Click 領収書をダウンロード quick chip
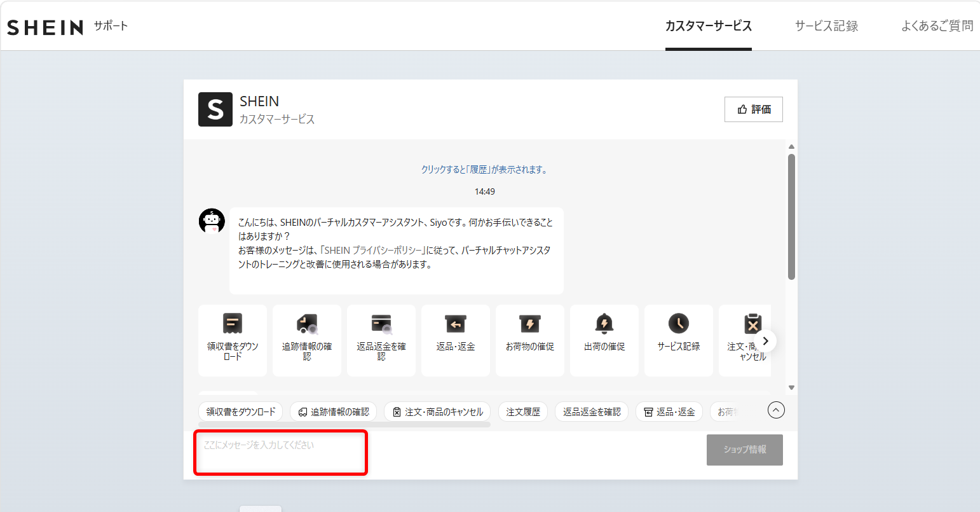Viewport: 980px width, 512px height. (x=241, y=412)
